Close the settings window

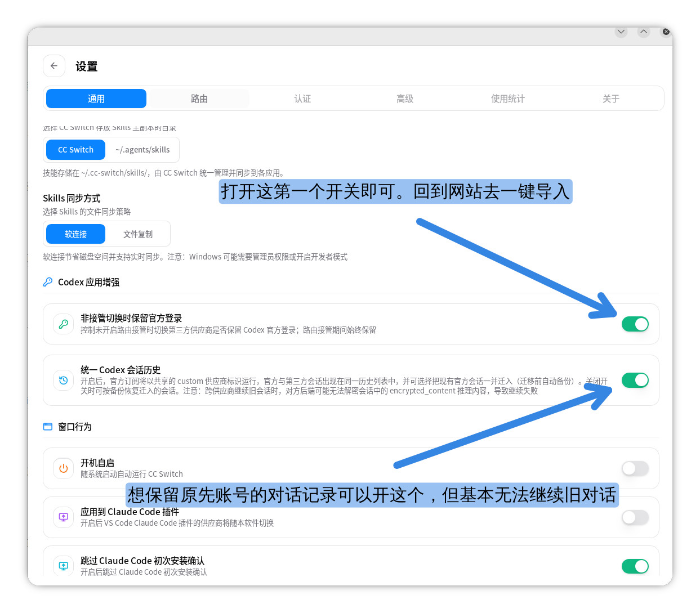666,32
